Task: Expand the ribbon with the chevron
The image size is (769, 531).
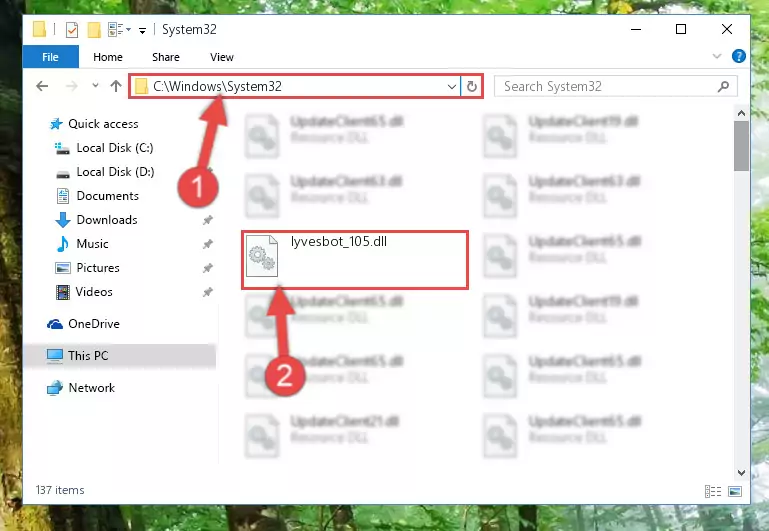Action: pos(717,56)
